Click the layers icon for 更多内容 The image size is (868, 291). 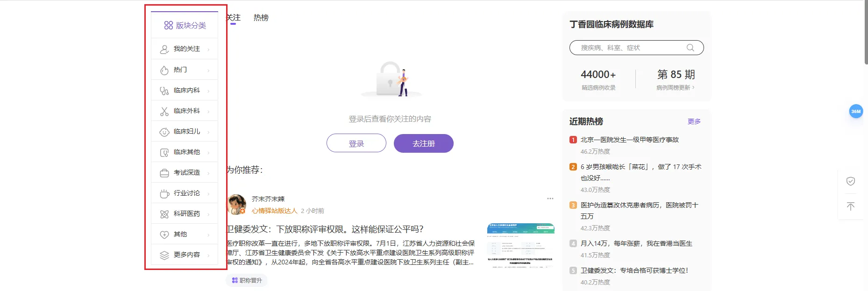click(164, 255)
